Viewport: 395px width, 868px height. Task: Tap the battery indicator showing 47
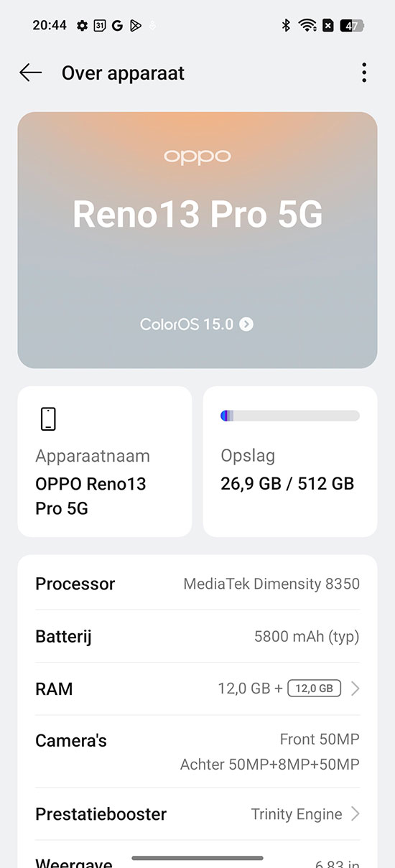[352, 26]
